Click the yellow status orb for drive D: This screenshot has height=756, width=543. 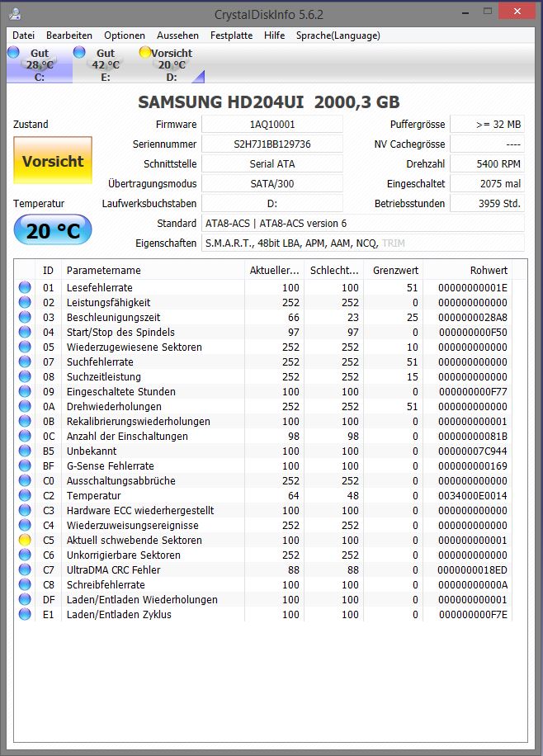(145, 52)
